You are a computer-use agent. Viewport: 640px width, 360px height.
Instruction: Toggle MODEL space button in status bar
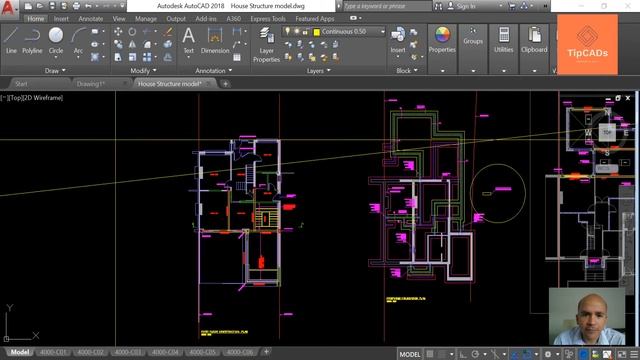[410, 354]
